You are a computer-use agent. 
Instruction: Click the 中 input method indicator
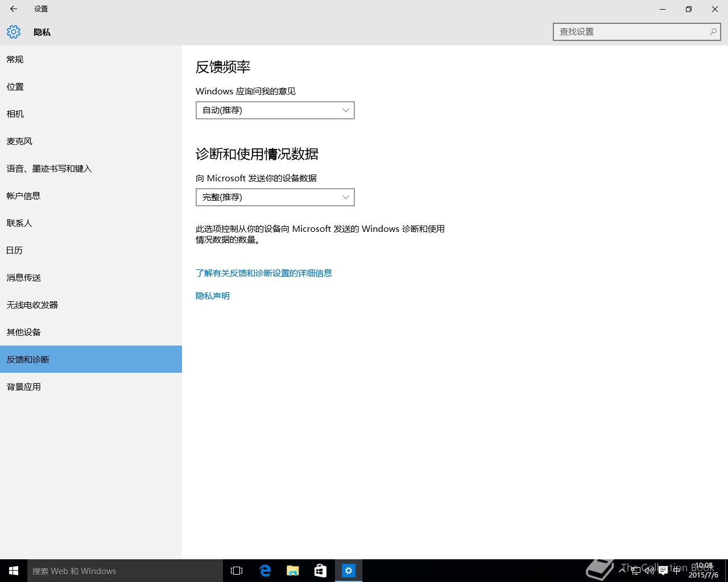(677, 570)
